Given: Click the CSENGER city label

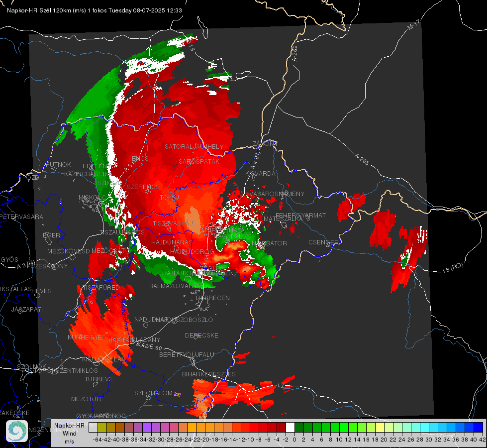Looking at the screenshot, I should 323,242.
